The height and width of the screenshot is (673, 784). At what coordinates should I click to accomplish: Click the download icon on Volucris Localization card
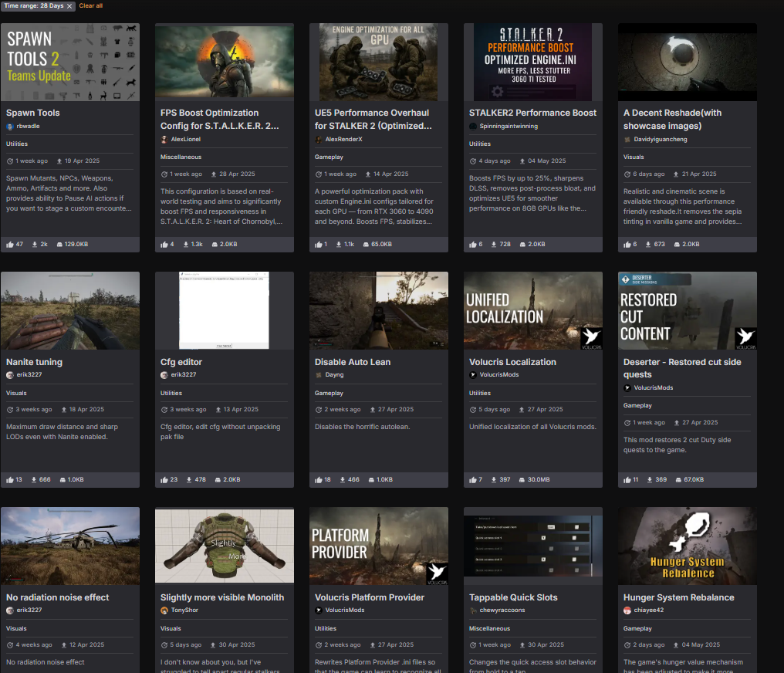tap(494, 480)
